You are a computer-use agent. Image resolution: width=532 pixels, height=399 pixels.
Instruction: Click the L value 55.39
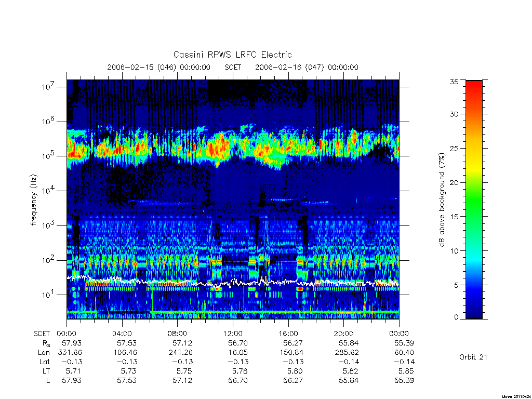404,380
